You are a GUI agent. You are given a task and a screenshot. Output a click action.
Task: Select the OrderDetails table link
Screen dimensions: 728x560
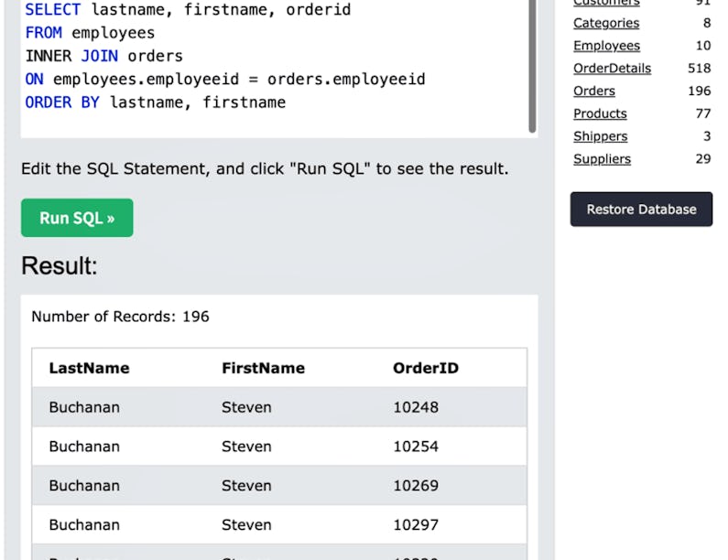[612, 69]
